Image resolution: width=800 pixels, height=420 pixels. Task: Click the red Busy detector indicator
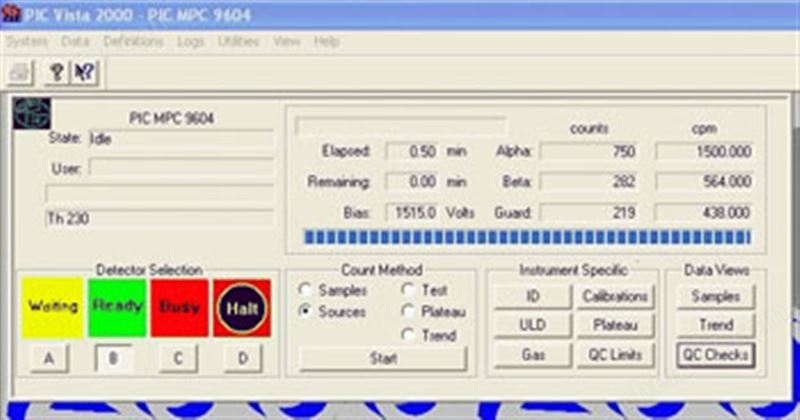click(180, 308)
